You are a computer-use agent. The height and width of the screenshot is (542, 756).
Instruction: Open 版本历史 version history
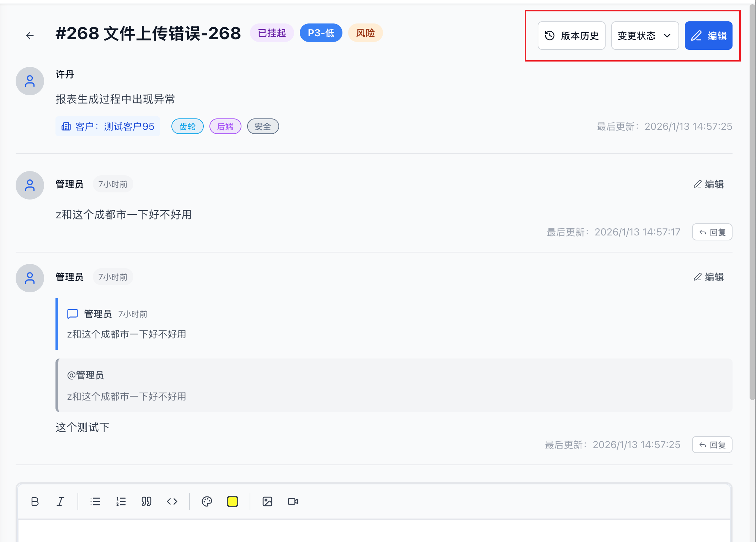571,36
